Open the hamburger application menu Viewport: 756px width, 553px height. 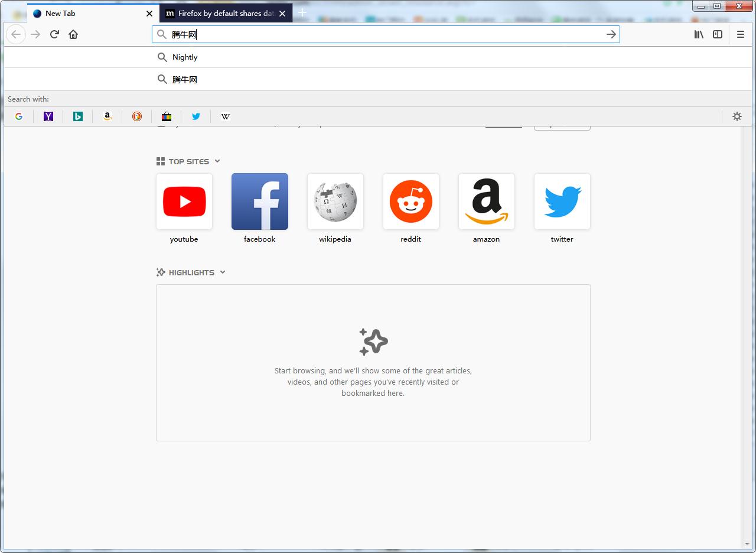(740, 34)
